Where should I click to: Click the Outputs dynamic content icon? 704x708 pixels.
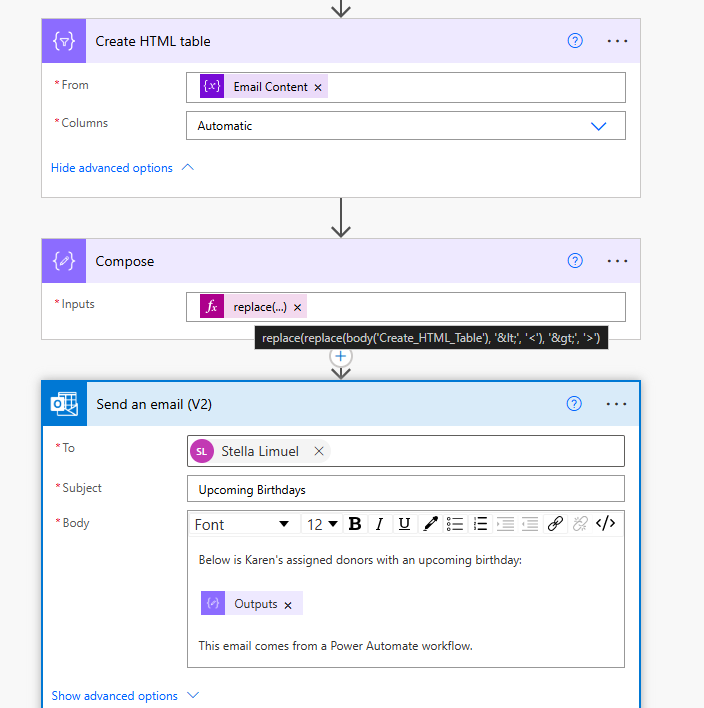tap(213, 603)
